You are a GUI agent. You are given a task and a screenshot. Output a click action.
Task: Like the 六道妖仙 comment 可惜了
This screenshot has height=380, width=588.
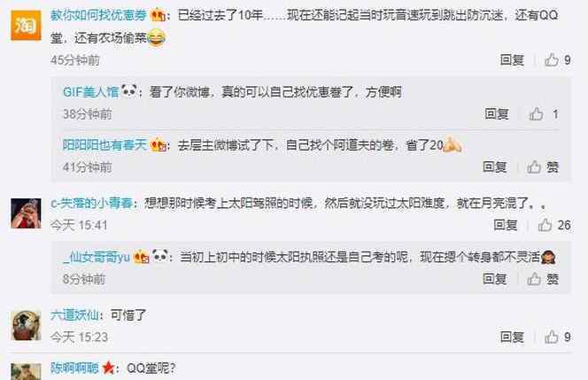[552, 337]
